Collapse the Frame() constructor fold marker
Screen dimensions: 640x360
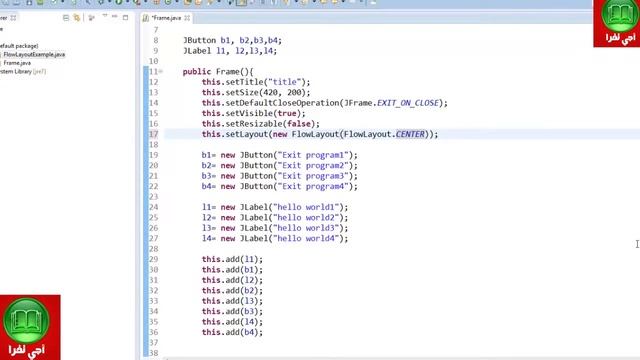click(161, 72)
